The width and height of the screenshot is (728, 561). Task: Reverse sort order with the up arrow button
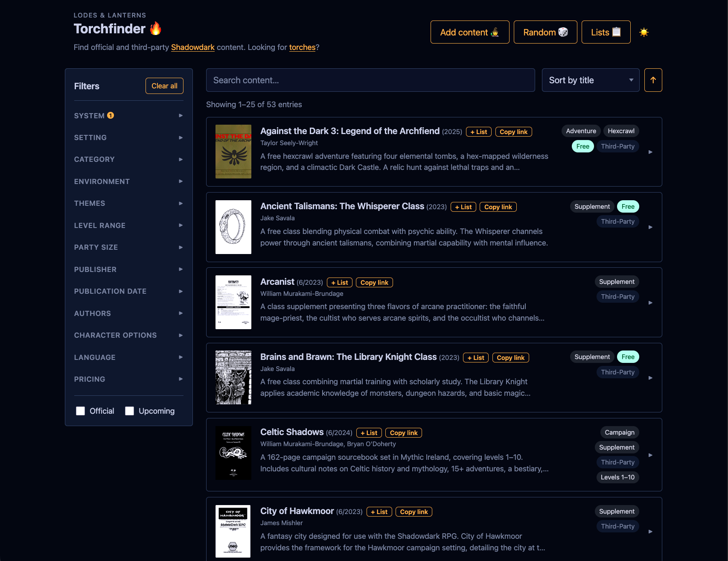[653, 80]
